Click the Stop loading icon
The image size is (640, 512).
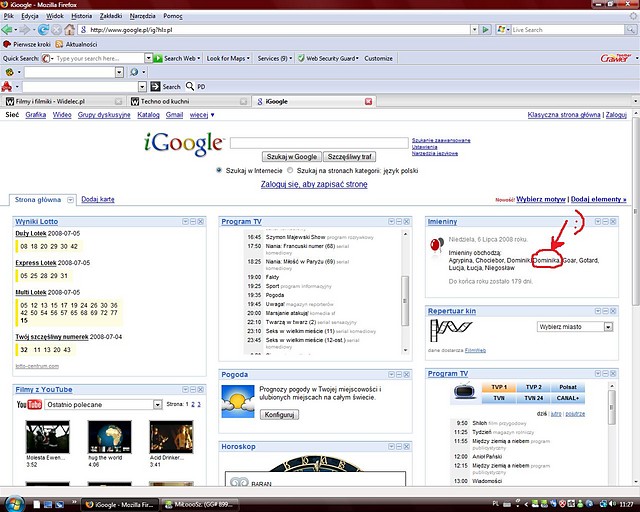click(x=56, y=29)
